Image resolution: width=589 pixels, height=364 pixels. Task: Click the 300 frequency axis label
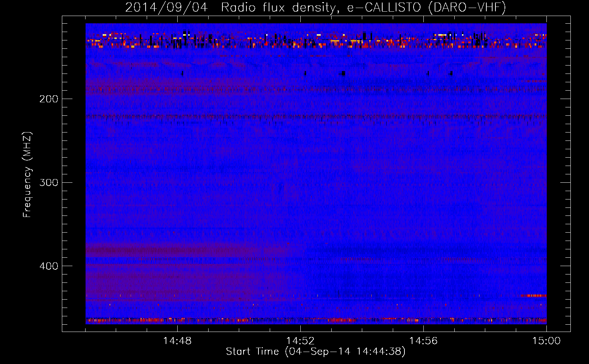pyautogui.click(x=49, y=182)
